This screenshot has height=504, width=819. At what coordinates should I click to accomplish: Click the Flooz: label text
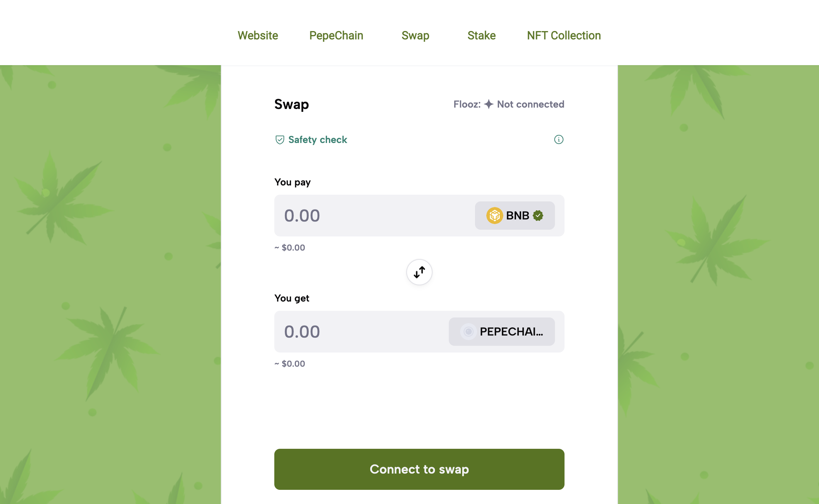467,104
